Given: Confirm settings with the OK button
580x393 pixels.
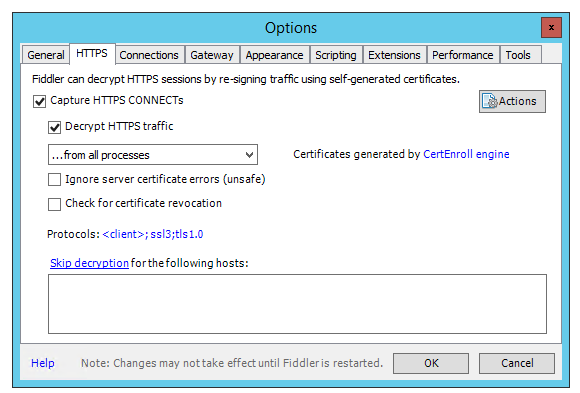Looking at the screenshot, I should click(x=431, y=363).
